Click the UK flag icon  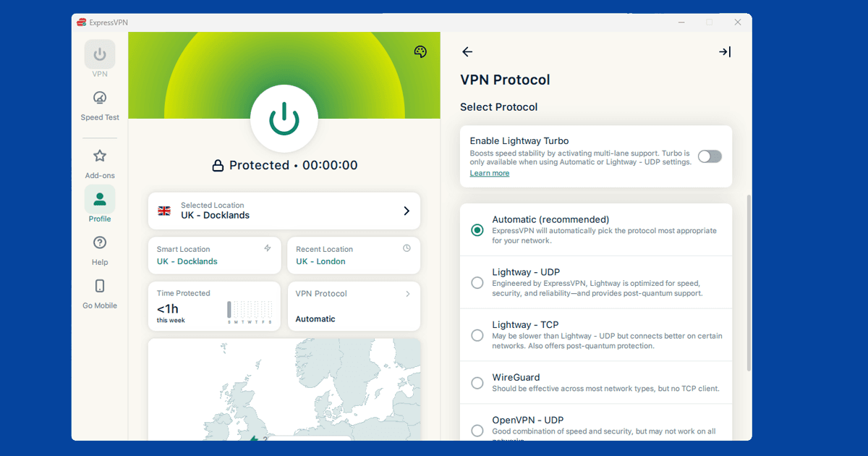164,211
